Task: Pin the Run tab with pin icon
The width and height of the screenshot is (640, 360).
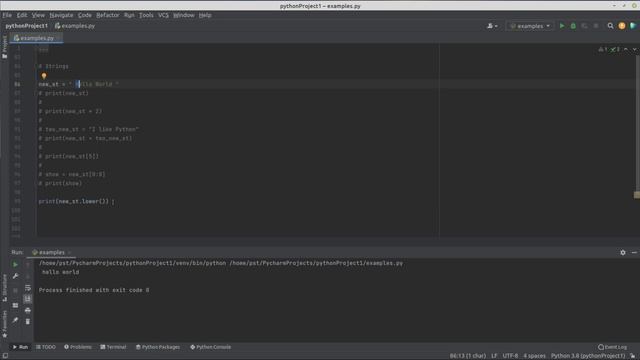Action: click(15, 320)
